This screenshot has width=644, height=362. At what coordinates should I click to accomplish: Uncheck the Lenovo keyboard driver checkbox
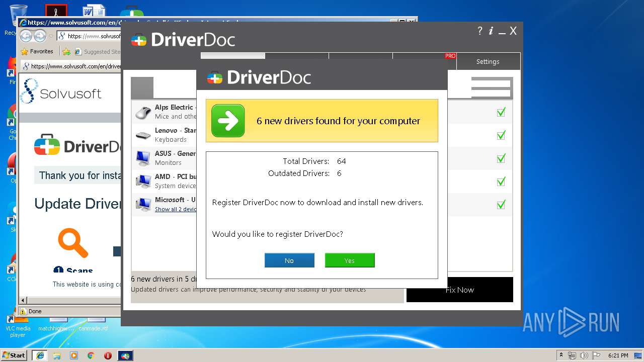[501, 135]
